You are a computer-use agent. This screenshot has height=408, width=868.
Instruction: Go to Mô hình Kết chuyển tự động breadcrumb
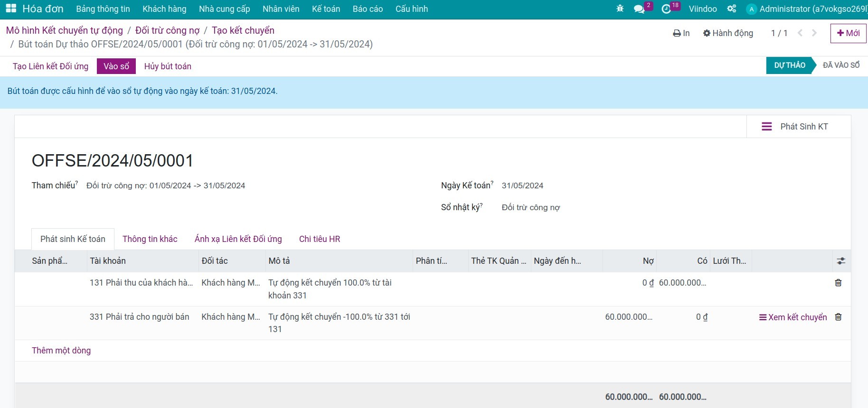tap(65, 30)
